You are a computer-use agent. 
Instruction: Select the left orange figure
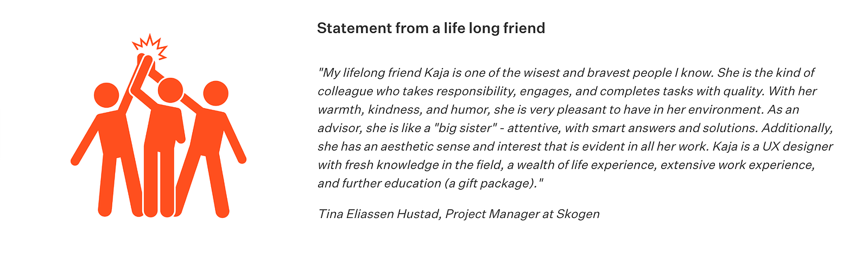pos(109,147)
